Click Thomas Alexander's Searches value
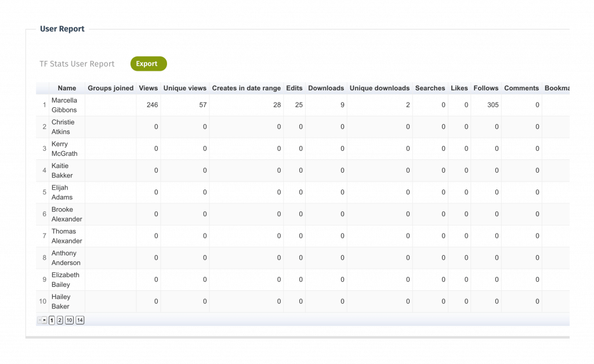The width and height of the screenshot is (594, 364). [443, 236]
